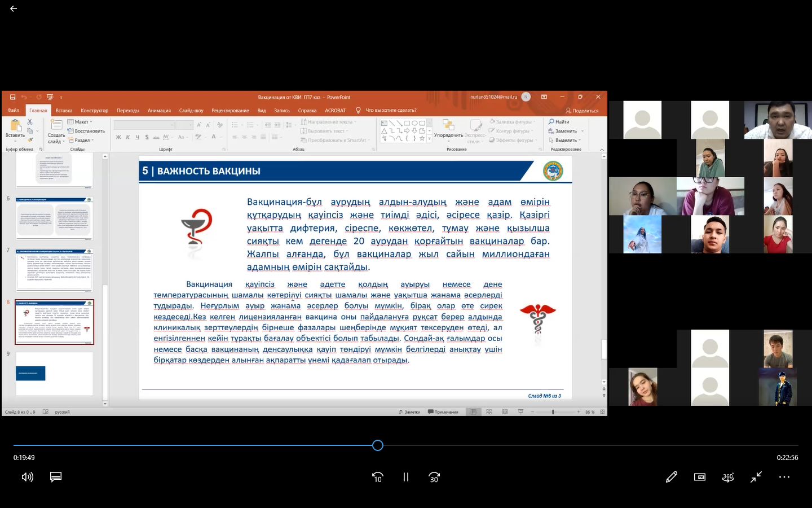This screenshot has width=812, height=508.
Task: Click Найти to search the presentation
Action: pyautogui.click(x=559, y=122)
